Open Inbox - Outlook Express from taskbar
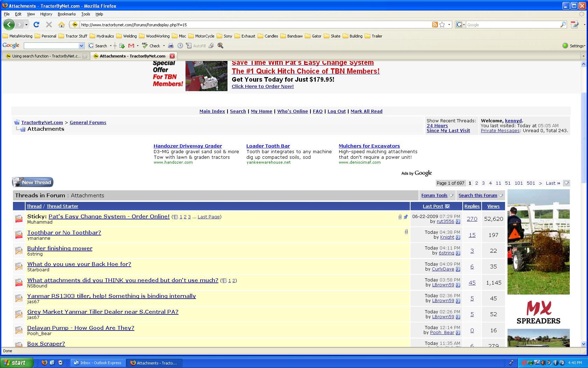 pyautogui.click(x=98, y=363)
